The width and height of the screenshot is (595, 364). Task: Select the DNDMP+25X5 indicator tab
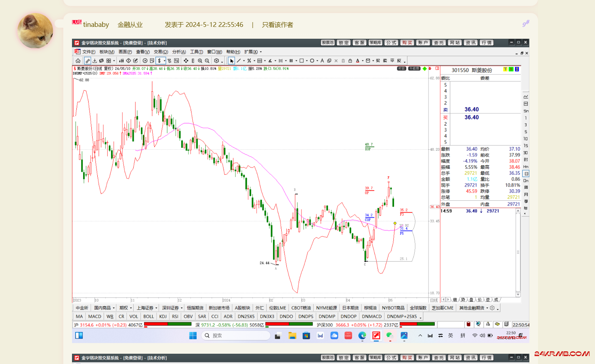point(402,317)
